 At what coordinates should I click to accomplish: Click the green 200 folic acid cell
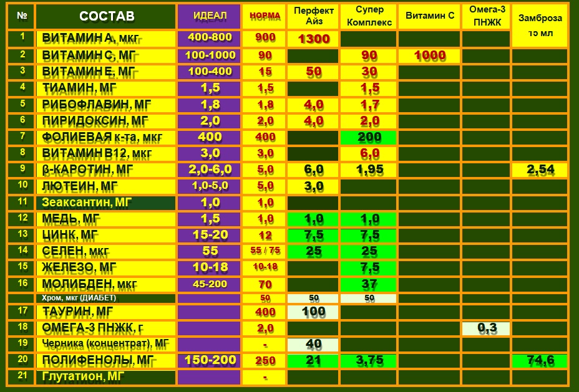(369, 136)
